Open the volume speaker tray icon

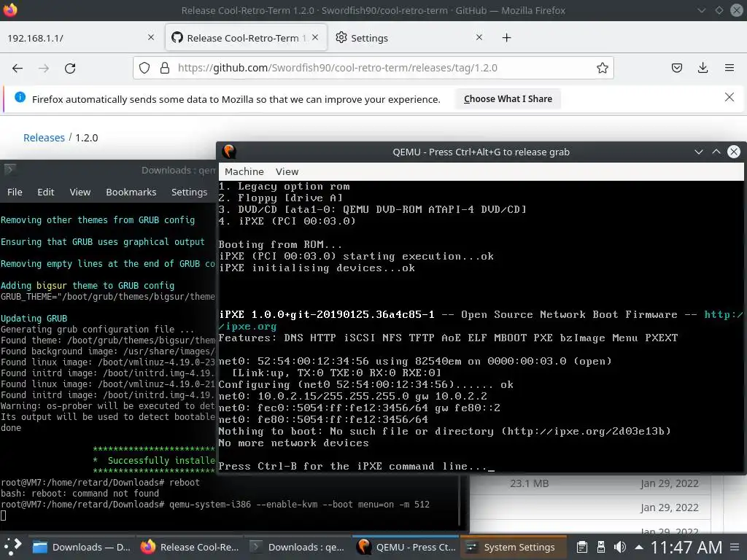[x=620, y=547]
